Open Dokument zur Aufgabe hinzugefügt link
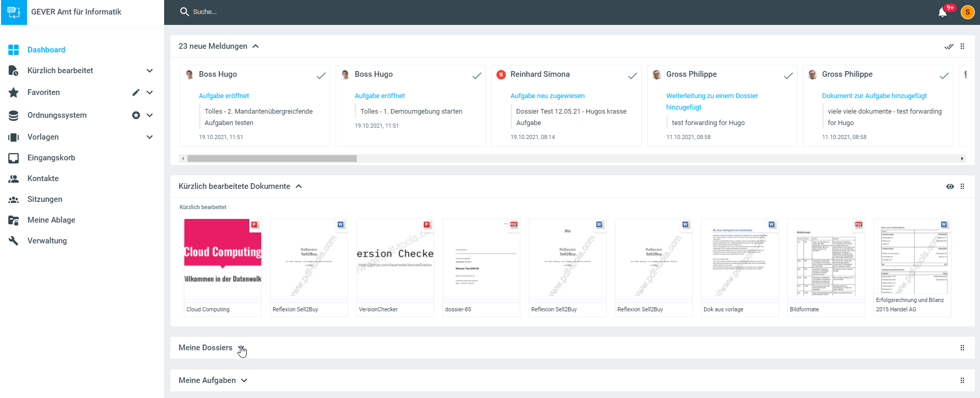The height and width of the screenshot is (398, 980). (x=874, y=96)
